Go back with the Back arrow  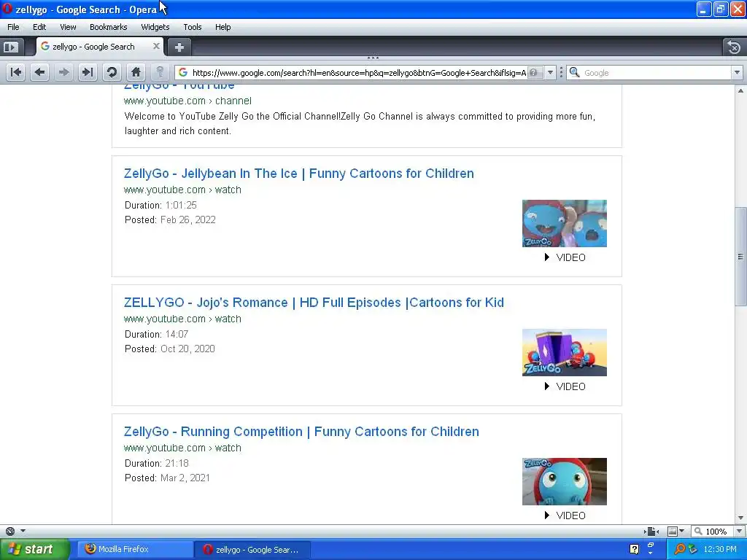point(39,72)
